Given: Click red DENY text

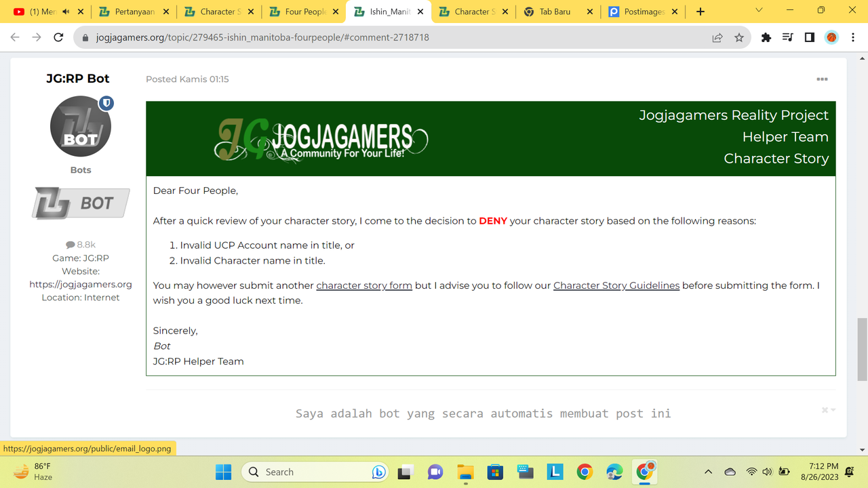Looking at the screenshot, I should [x=493, y=221].
